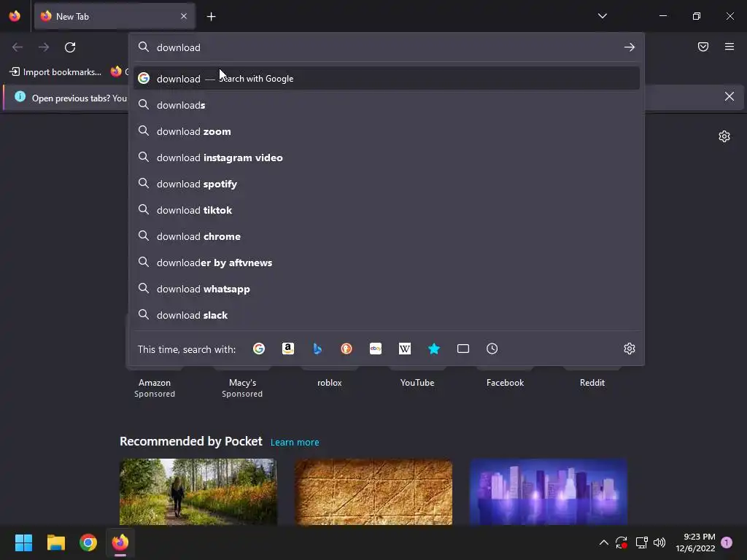Open search settings gear in dropdown
This screenshot has height=560, width=747.
point(630,349)
